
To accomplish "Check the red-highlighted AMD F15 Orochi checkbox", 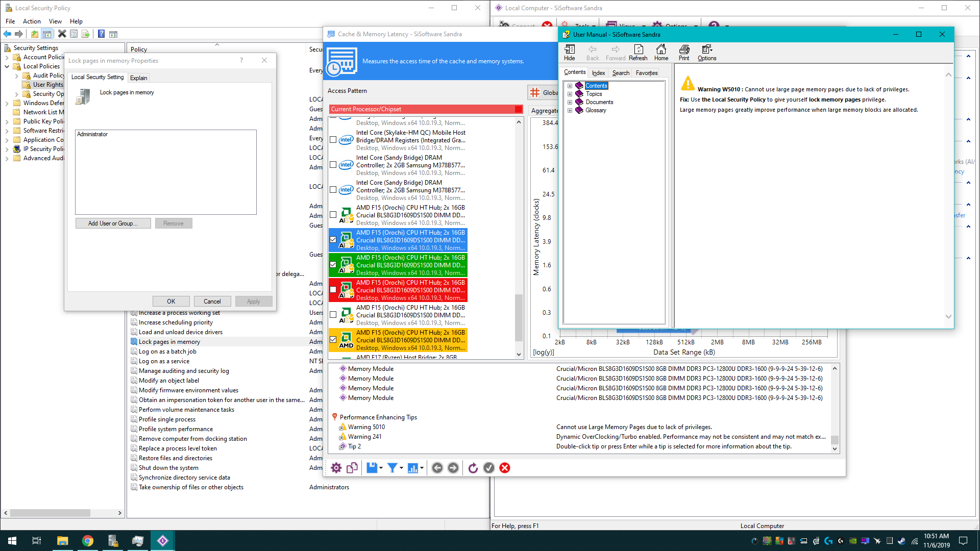I will pyautogui.click(x=333, y=290).
